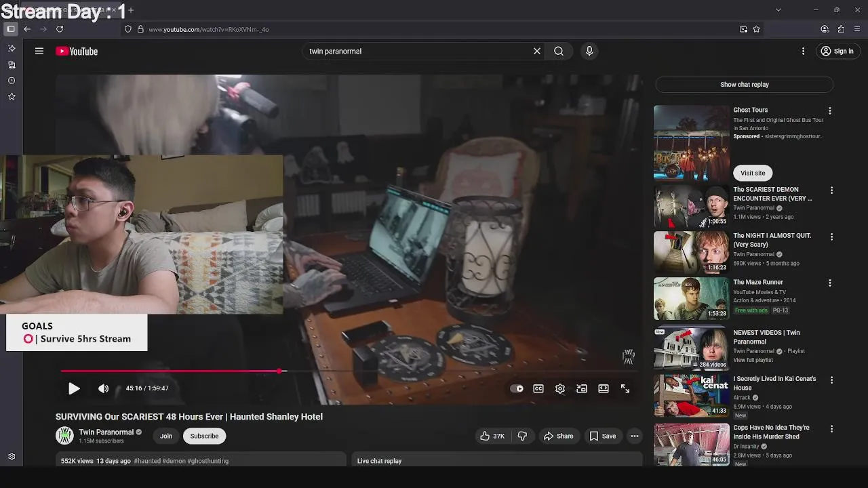Open the browser application menu
The height and width of the screenshot is (488, 868).
pos(857,29)
